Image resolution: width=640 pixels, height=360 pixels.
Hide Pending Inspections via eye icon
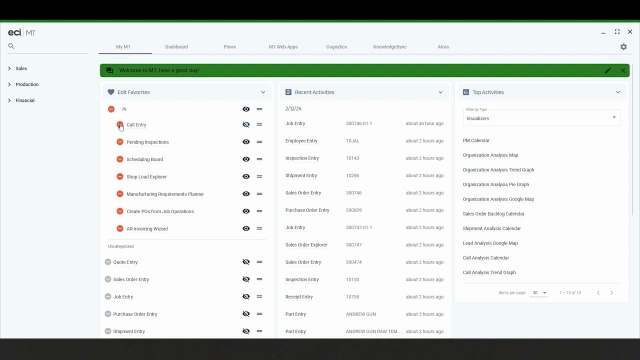click(246, 142)
